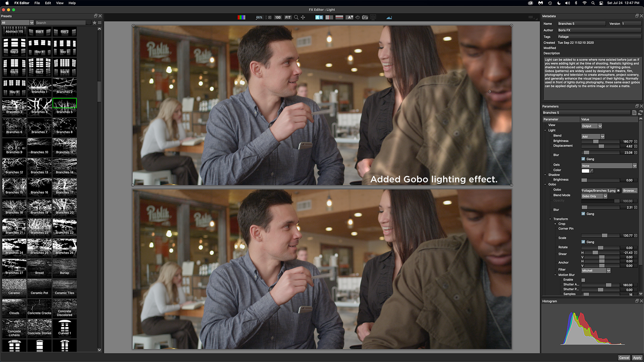Click the snapshot camera icon
Screen dimensions: 644x362
(x=365, y=17)
